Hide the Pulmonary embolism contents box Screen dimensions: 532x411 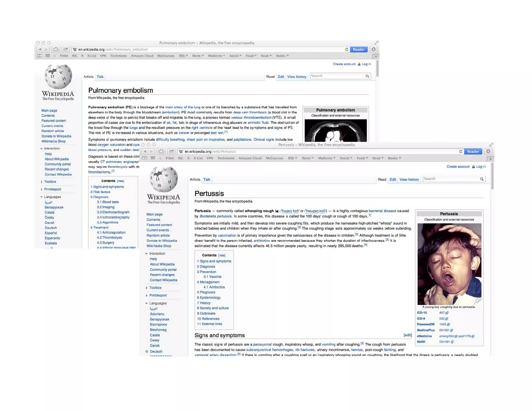click(121, 181)
